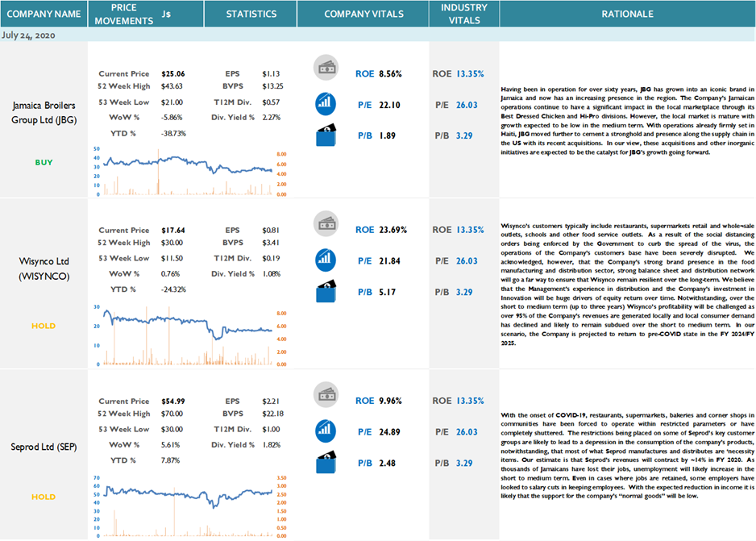
Task: Click the Jamaica Broilers rationale paragraph
Action: pyautogui.click(x=627, y=121)
